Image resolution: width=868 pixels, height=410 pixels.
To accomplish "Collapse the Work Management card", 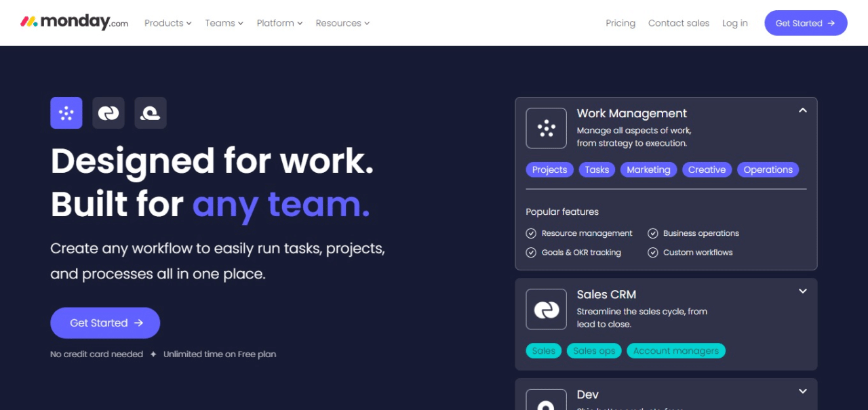I will tap(803, 110).
